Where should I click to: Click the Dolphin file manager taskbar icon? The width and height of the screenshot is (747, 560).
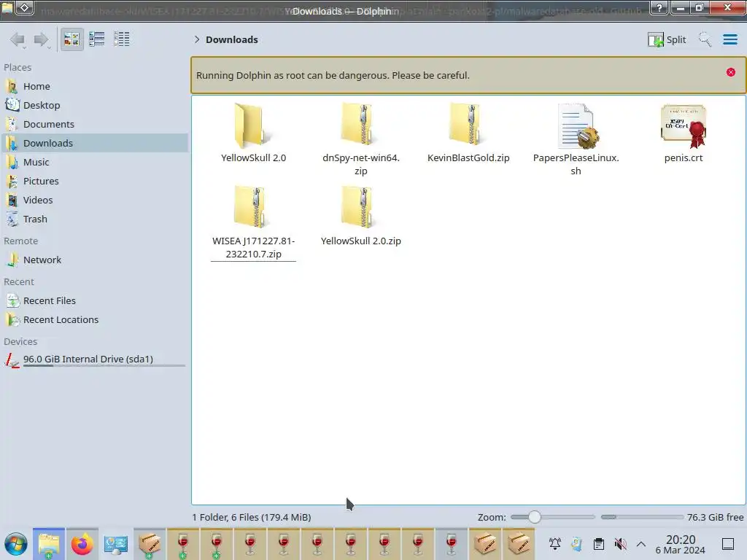coord(49,544)
